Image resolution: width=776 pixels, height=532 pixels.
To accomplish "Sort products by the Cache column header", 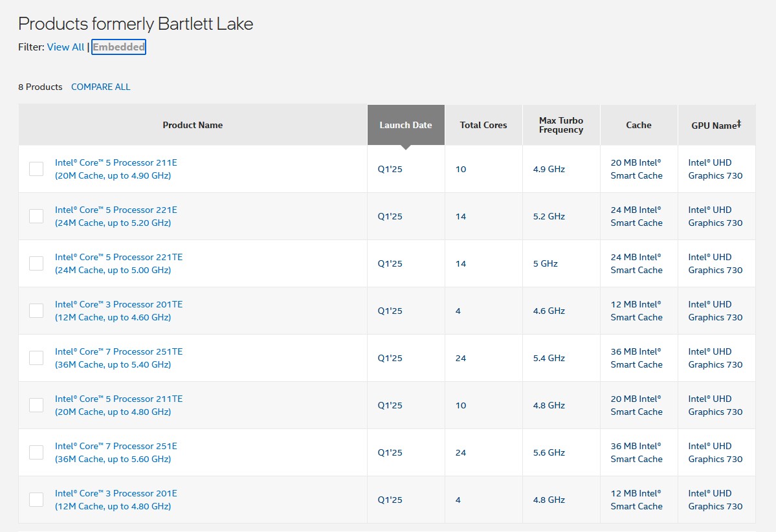I will pos(638,125).
